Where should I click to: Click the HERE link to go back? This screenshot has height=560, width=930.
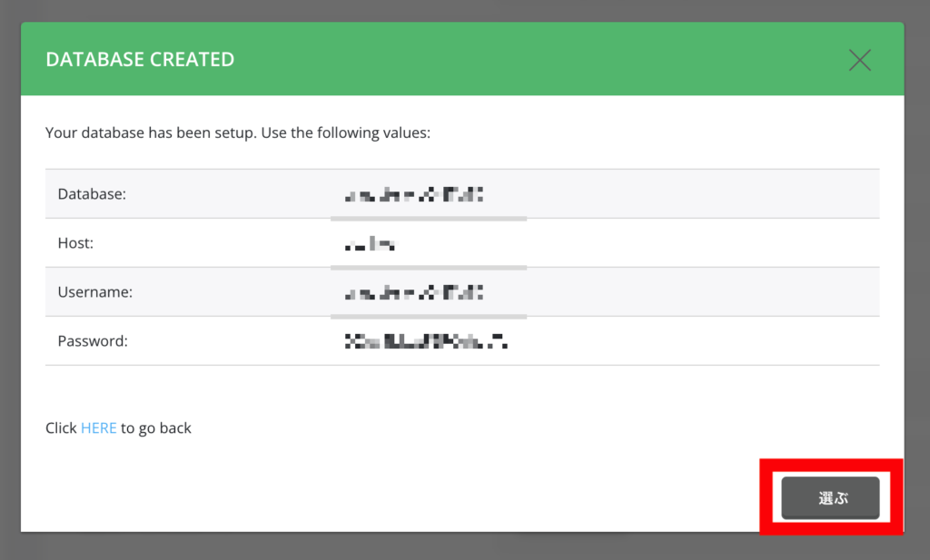(98, 427)
